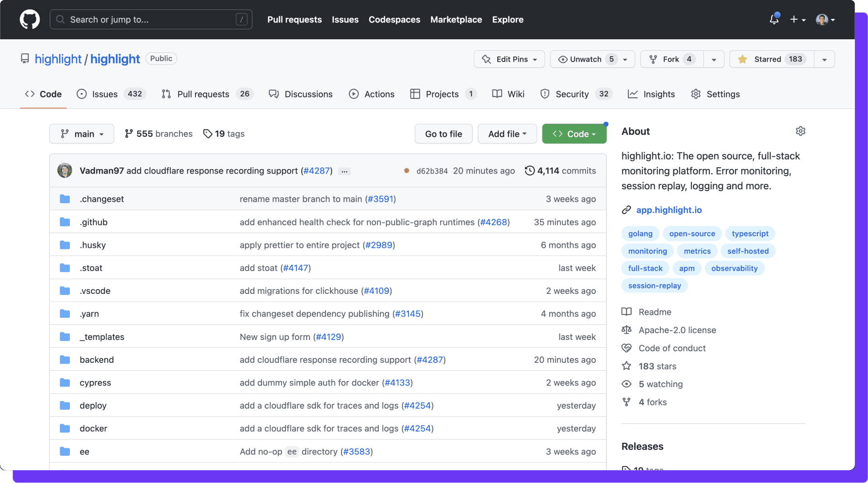Open the Add file dropdown
This screenshot has height=483, width=868.
pos(507,133)
